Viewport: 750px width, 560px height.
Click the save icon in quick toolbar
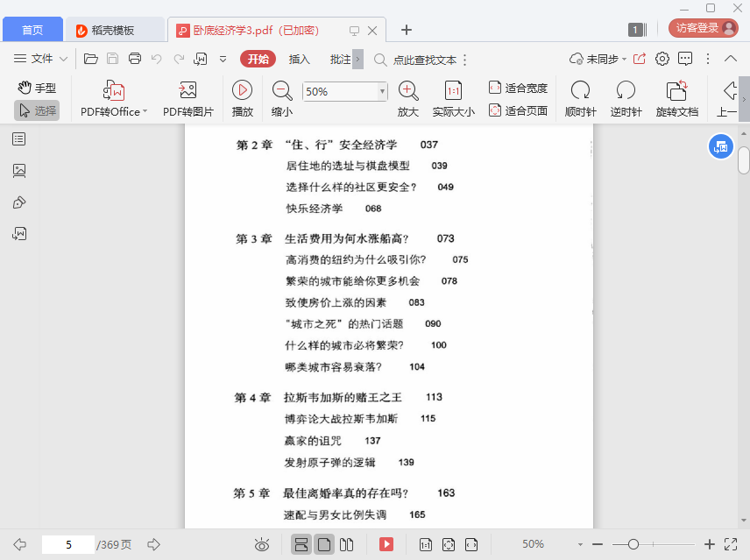point(112,59)
